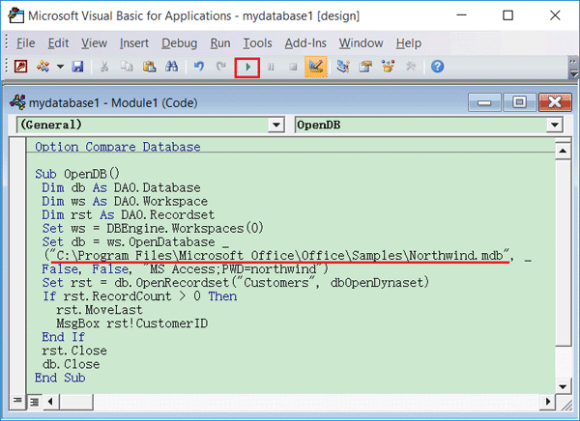Click the vertical scrollbar down arrow

point(563,387)
